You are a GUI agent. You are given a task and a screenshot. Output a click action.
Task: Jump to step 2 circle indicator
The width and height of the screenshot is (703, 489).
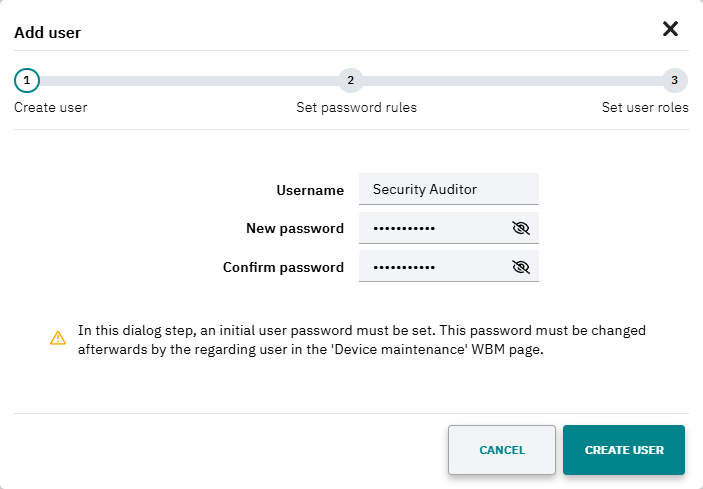click(x=351, y=80)
